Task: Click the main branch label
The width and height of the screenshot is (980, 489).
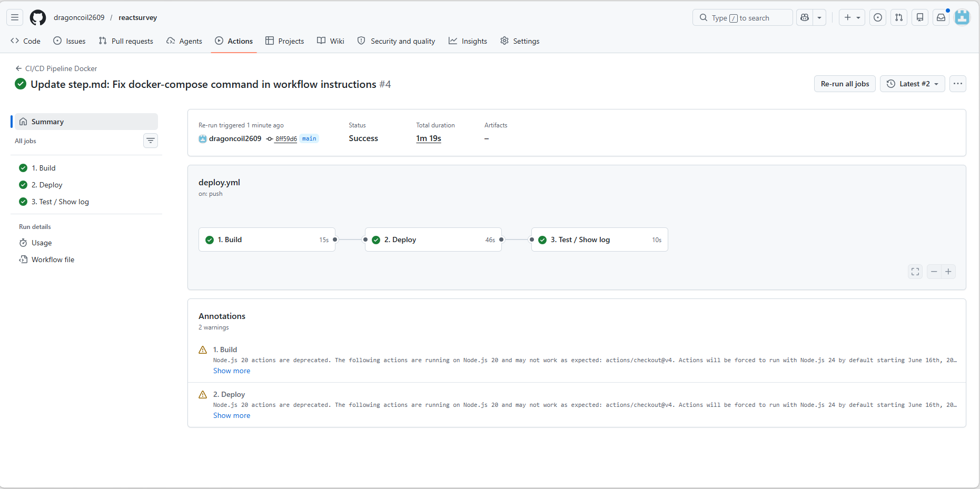Action: (x=309, y=138)
